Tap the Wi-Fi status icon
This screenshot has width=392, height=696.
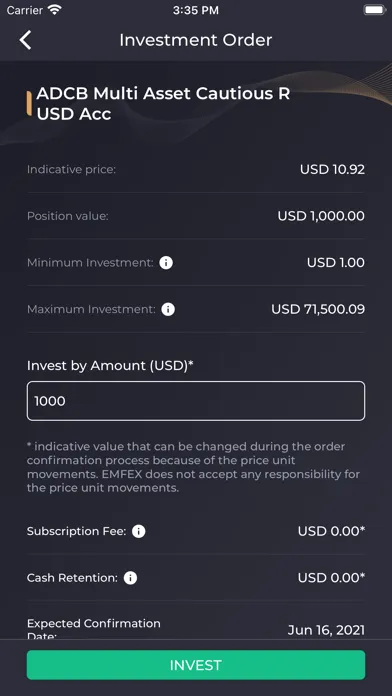[x=55, y=10]
